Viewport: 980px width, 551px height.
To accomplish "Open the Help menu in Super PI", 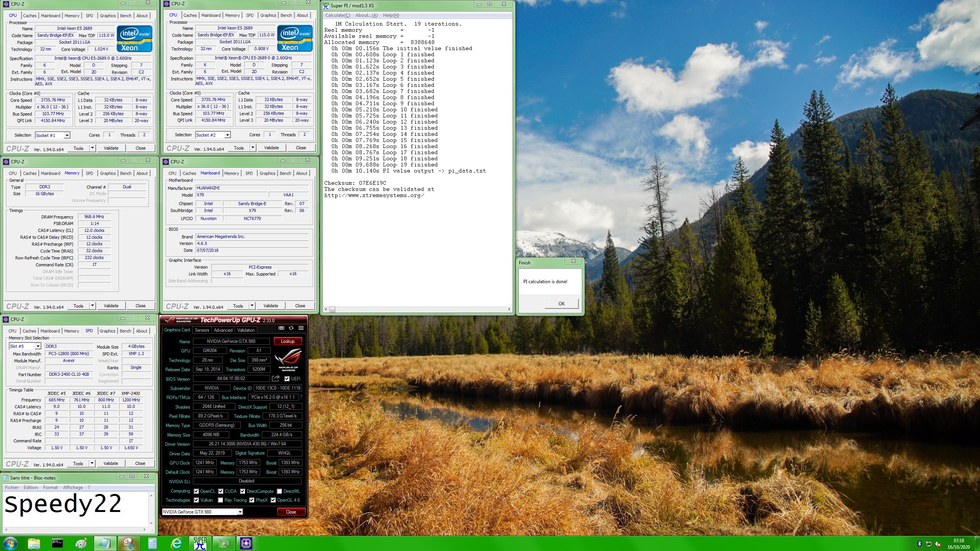I will tap(391, 15).
